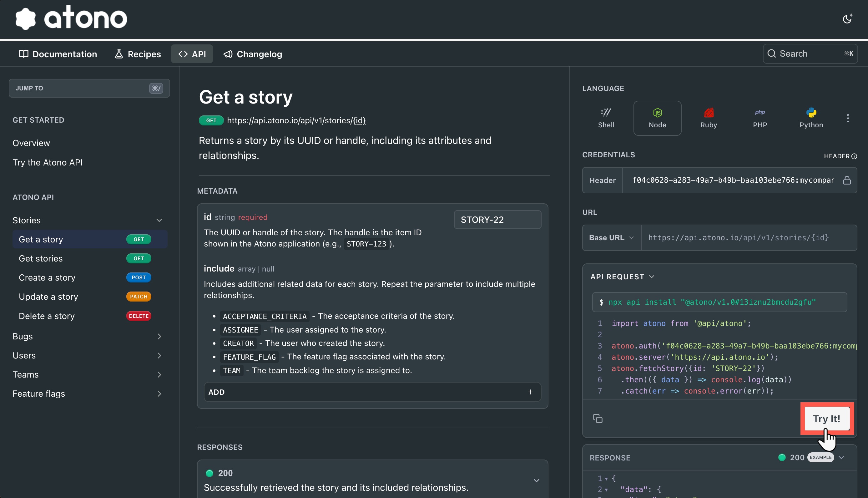This screenshot has height=498, width=868.
Task: Click the Documentation book icon
Action: tap(23, 54)
